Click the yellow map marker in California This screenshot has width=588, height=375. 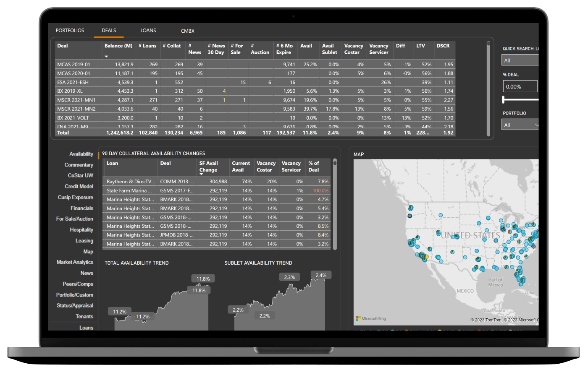pos(427,257)
